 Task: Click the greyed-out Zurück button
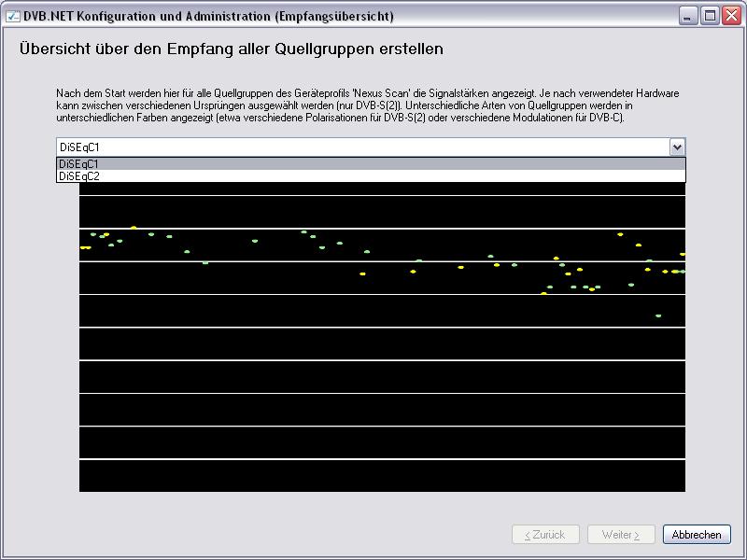tap(545, 535)
